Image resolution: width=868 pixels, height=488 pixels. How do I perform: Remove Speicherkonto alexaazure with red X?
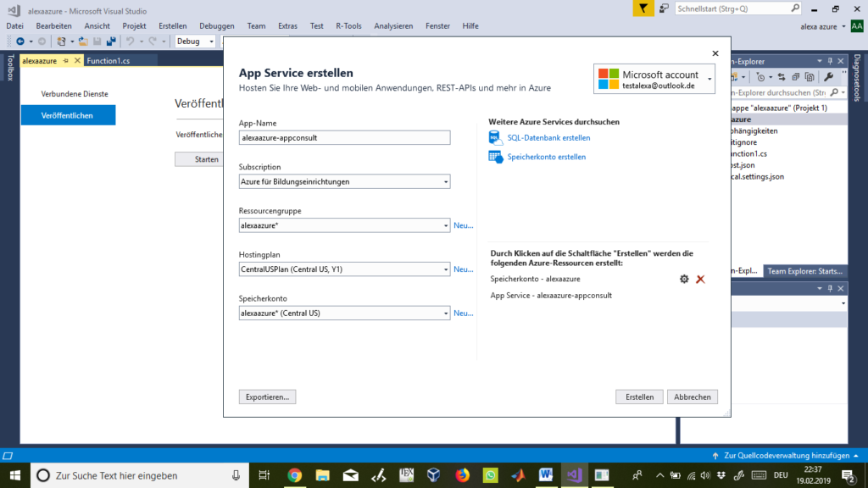[700, 279]
